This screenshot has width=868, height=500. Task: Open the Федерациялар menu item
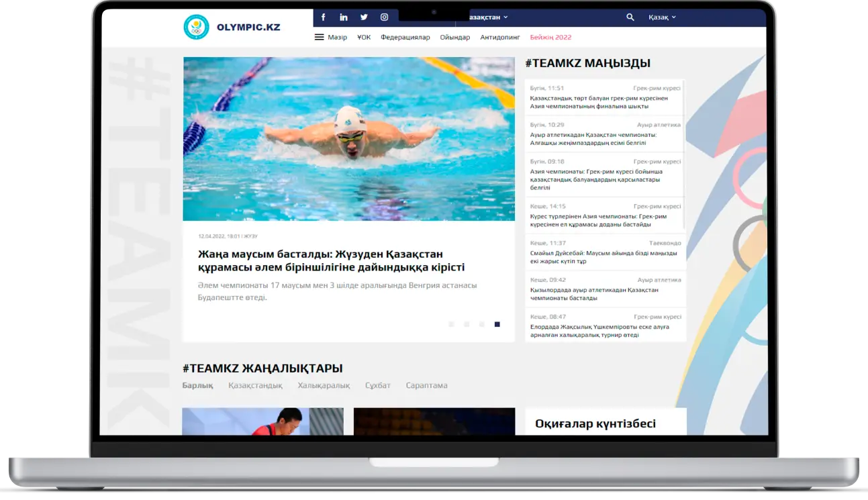click(x=405, y=38)
